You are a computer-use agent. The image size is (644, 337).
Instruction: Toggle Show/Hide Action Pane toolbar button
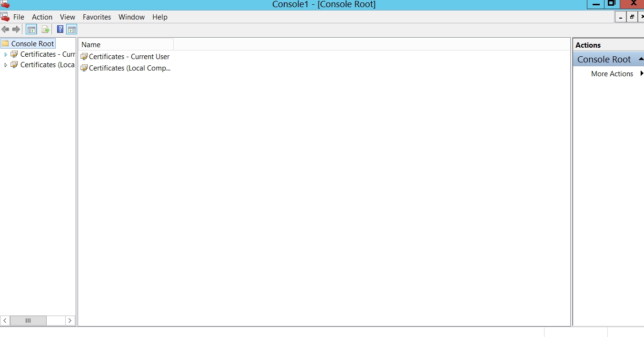(x=71, y=30)
